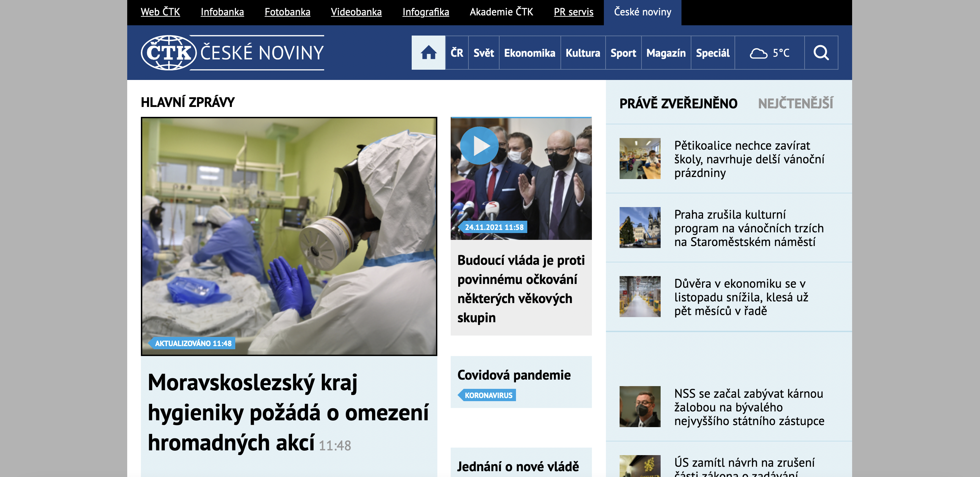The width and height of the screenshot is (980, 477).
Task: Click the classroom thumbnail for Pětikoalice article
Action: click(640, 159)
